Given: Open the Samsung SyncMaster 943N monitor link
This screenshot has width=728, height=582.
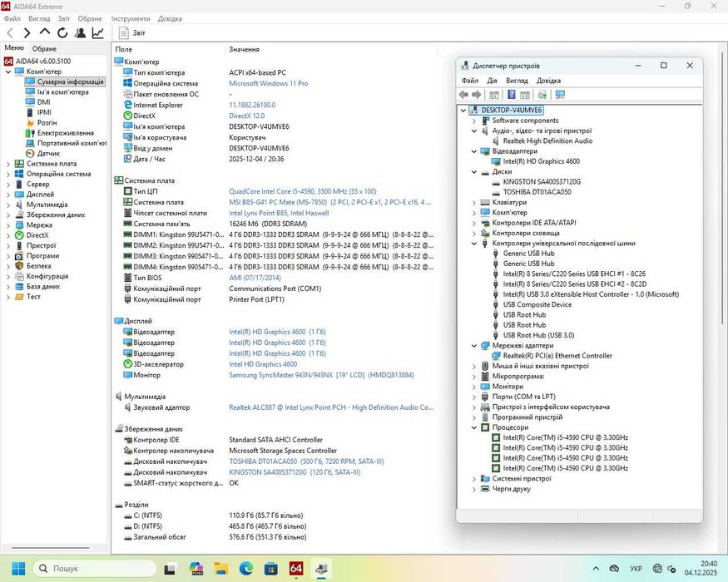Looking at the screenshot, I should (321, 375).
